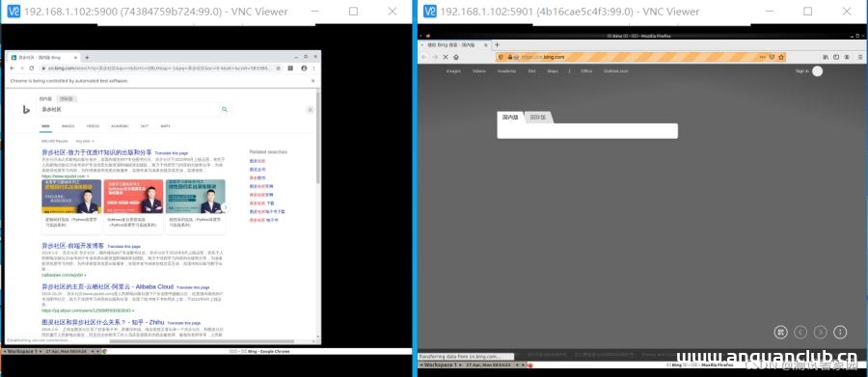Viewport: 868px width, 377px height.
Task: Select 国际版 tab on Firefox's Bing homepage
Action: point(538,118)
